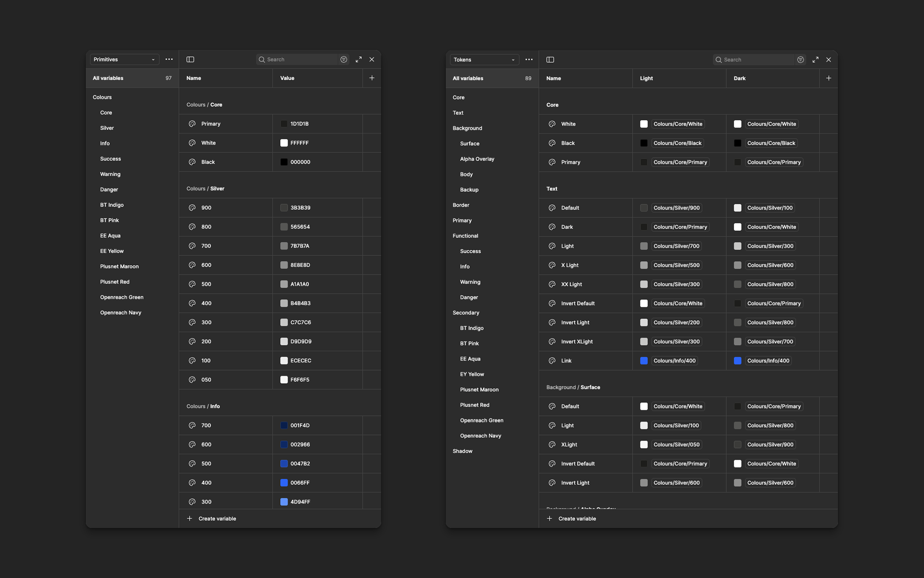Open the three-dot menu beside Tokens dropdown
Screen dimensions: 924x578
(529, 60)
